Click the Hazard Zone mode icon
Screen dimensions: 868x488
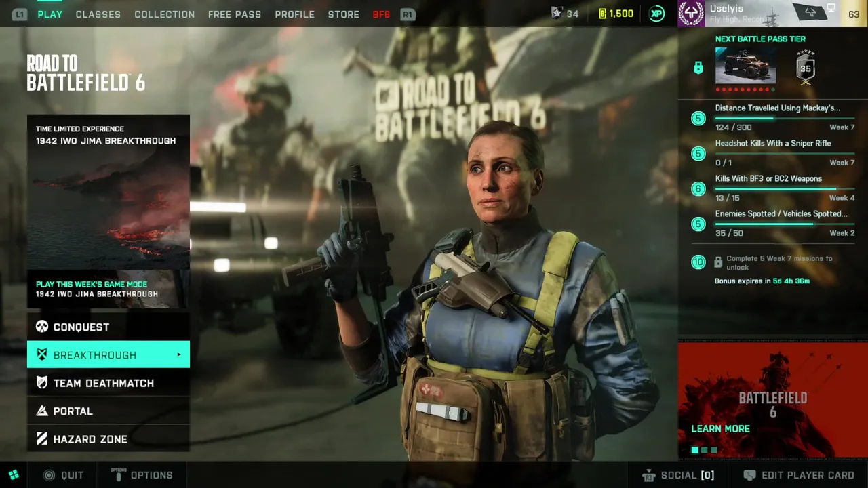click(42, 439)
